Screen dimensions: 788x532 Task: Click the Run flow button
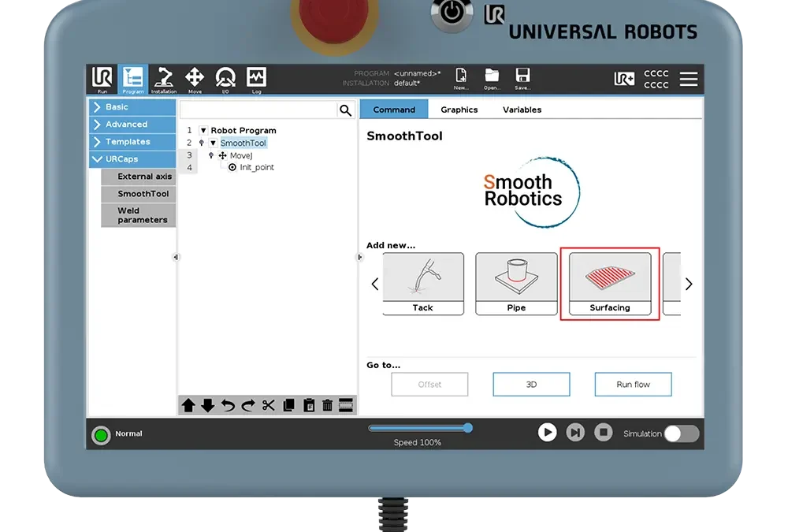[634, 385]
